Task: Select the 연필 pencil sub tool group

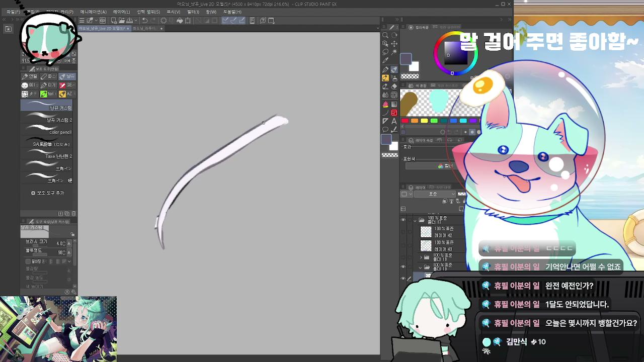Action: (30, 76)
